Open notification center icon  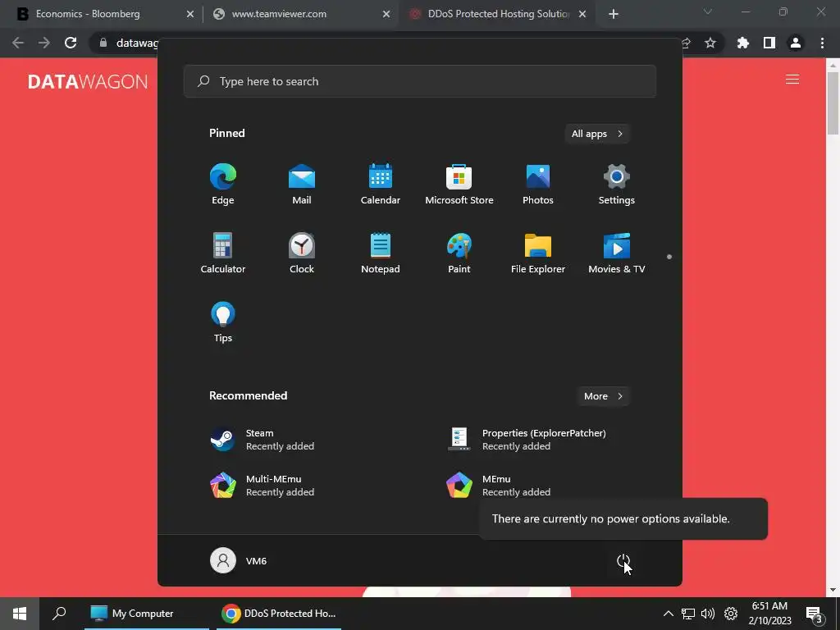[814, 614]
